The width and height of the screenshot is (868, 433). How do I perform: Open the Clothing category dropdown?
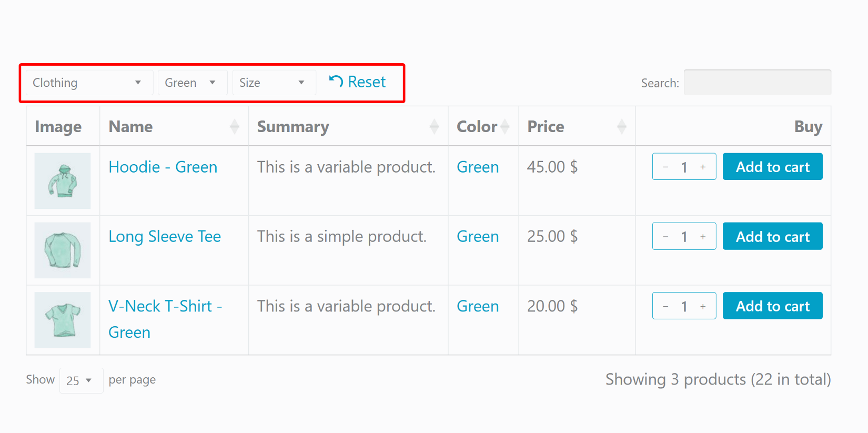88,82
